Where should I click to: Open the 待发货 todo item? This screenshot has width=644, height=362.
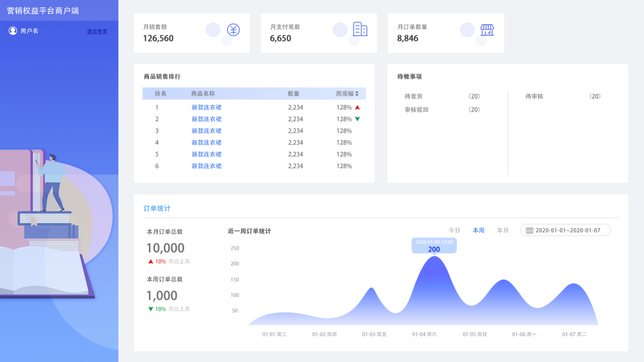pos(413,97)
